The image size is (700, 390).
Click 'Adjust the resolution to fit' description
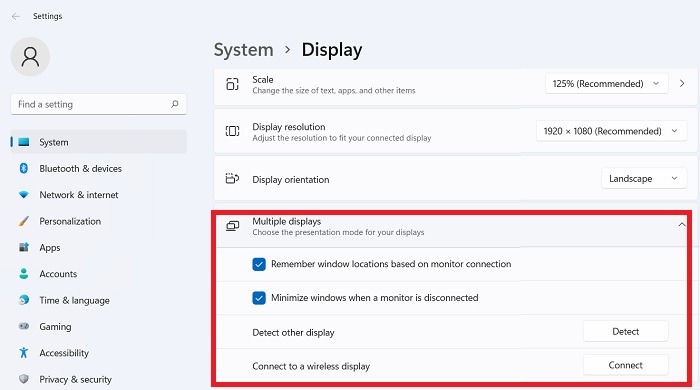[x=342, y=138]
